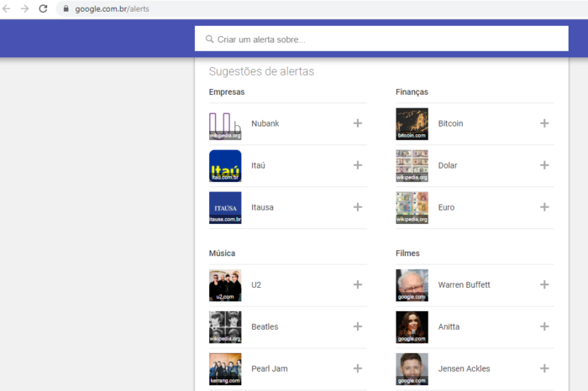Viewport: 588px width, 391px height.
Task: Open the Jensen Ackles photo thumbnail
Action: [x=412, y=369]
